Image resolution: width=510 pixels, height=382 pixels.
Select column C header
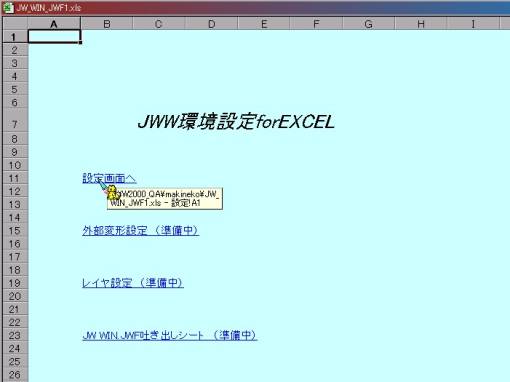tap(159, 24)
